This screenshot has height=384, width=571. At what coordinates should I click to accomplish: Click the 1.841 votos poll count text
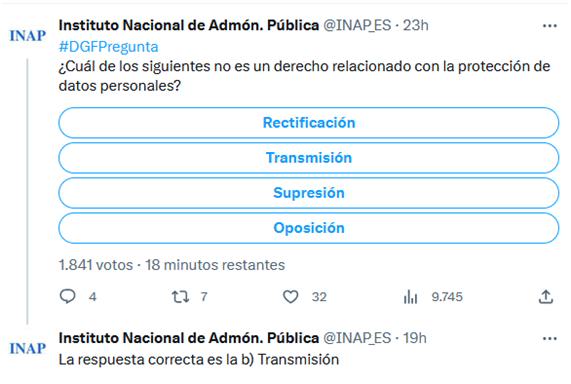tap(96, 265)
